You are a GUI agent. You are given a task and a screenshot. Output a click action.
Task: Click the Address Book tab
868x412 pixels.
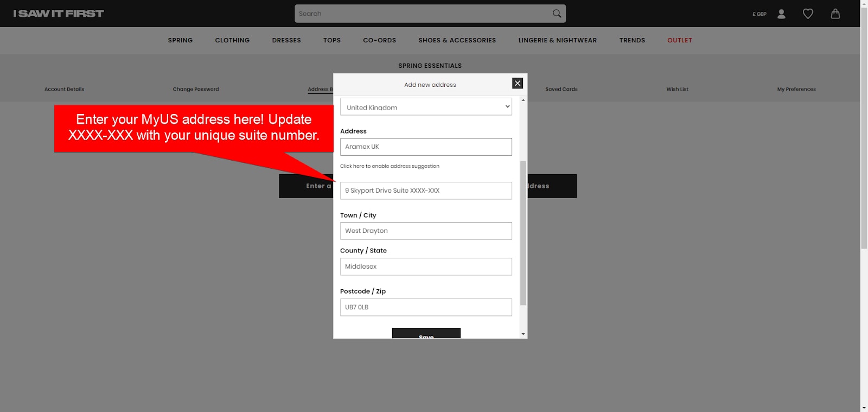click(x=320, y=89)
